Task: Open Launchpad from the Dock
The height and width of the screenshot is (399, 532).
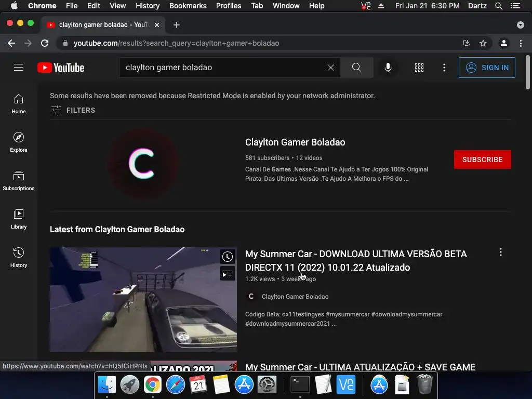Action: pos(129,384)
